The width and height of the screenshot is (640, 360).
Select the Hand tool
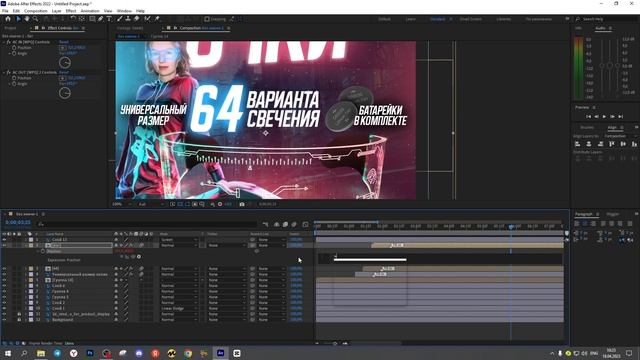click(27, 19)
